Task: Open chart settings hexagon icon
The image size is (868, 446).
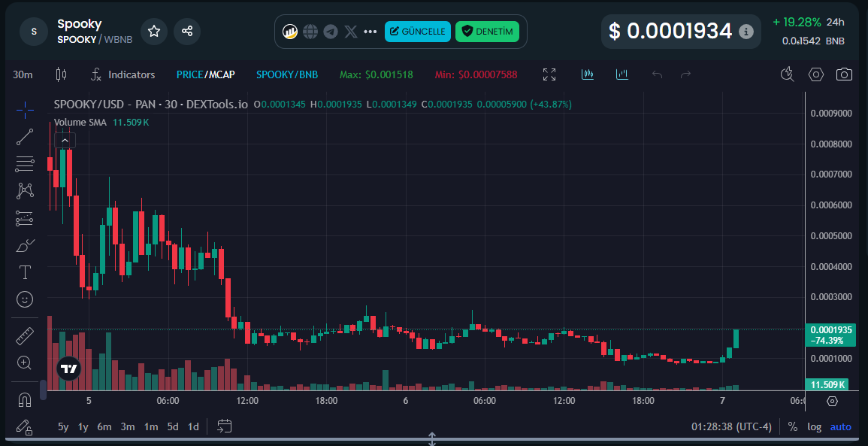Action: (x=816, y=74)
